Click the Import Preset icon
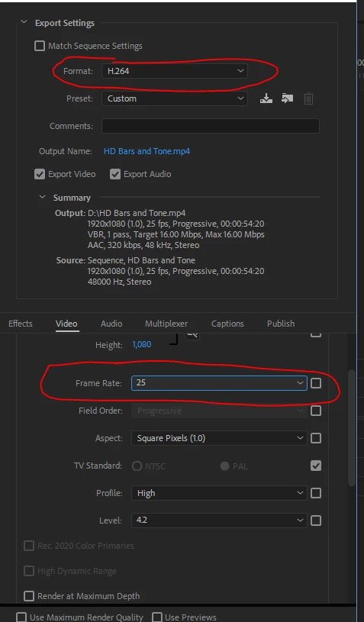 point(287,98)
